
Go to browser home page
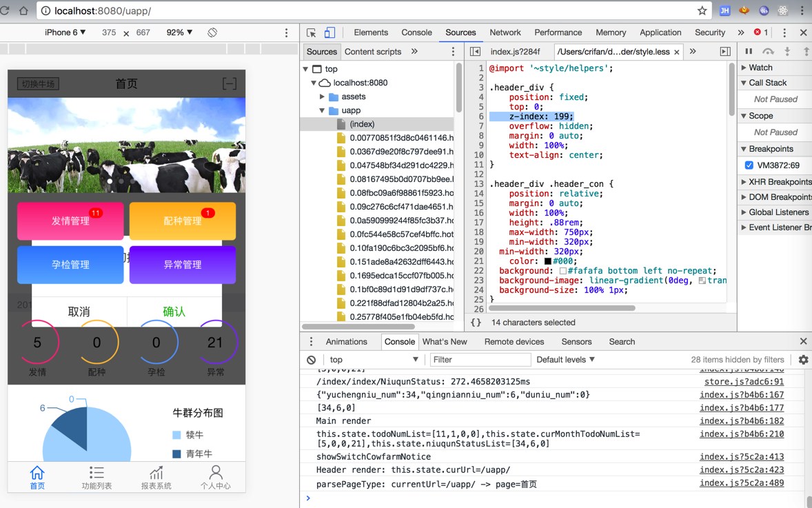23,10
